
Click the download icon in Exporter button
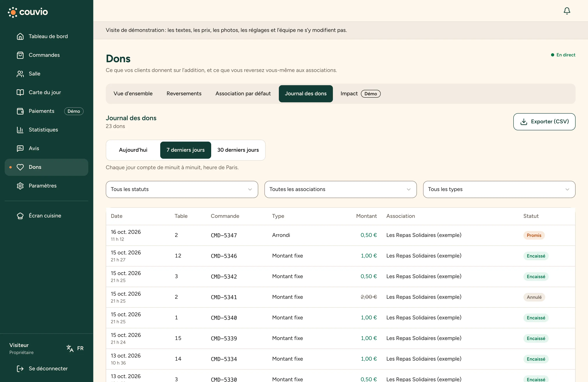(523, 122)
